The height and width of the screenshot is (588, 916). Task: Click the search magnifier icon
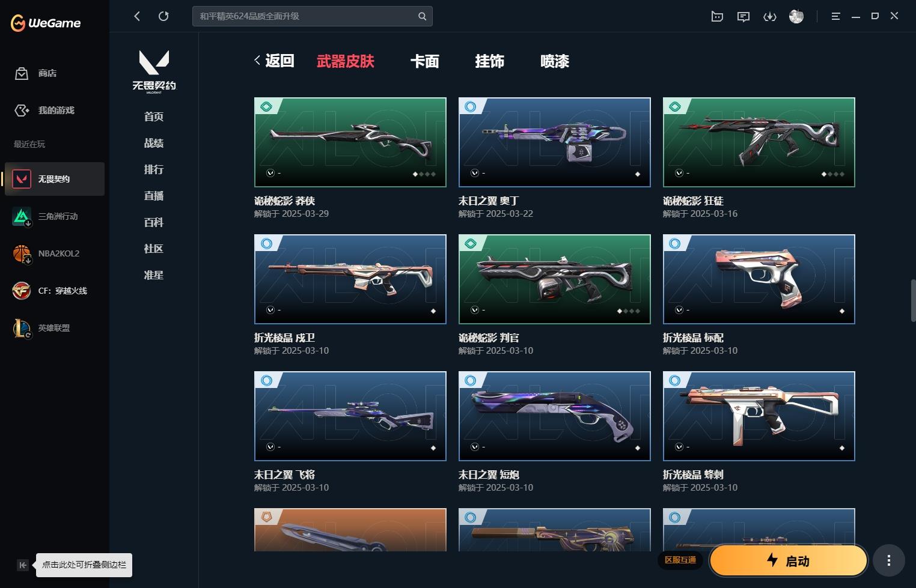423,16
